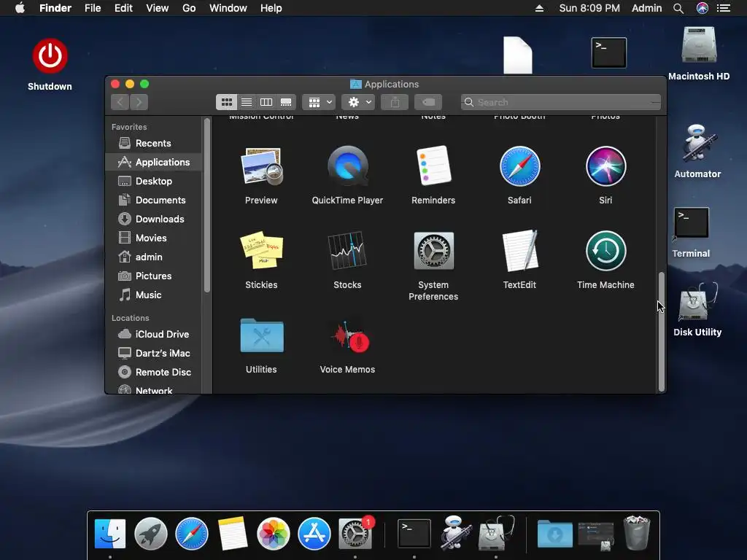
Task: Open Safari from the Applications window
Action: point(519,166)
